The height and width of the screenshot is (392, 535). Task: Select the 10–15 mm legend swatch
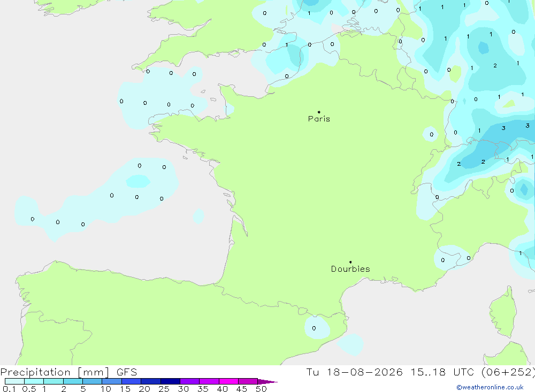pyautogui.click(x=112, y=381)
